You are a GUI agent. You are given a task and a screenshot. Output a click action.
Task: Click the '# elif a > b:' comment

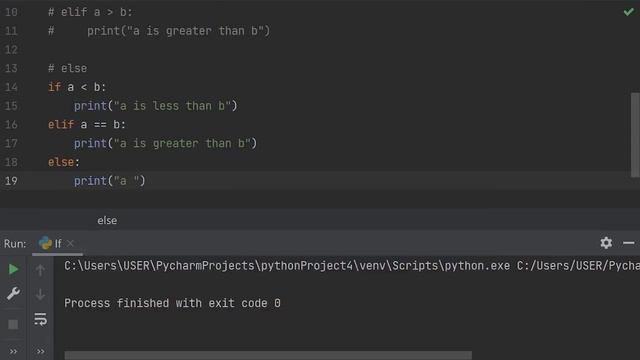pos(90,12)
